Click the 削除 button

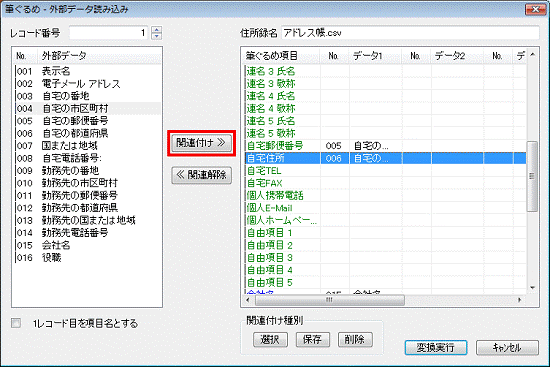tap(355, 339)
